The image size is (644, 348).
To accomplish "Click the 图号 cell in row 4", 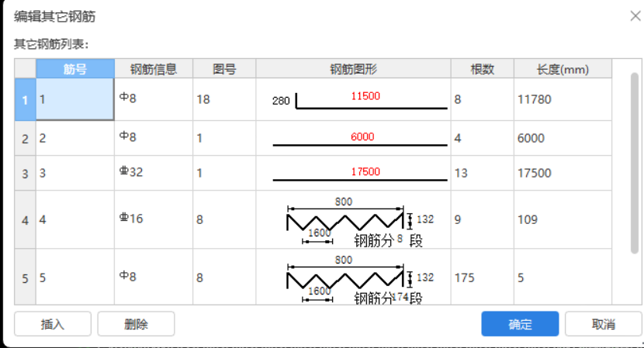I will point(224,219).
